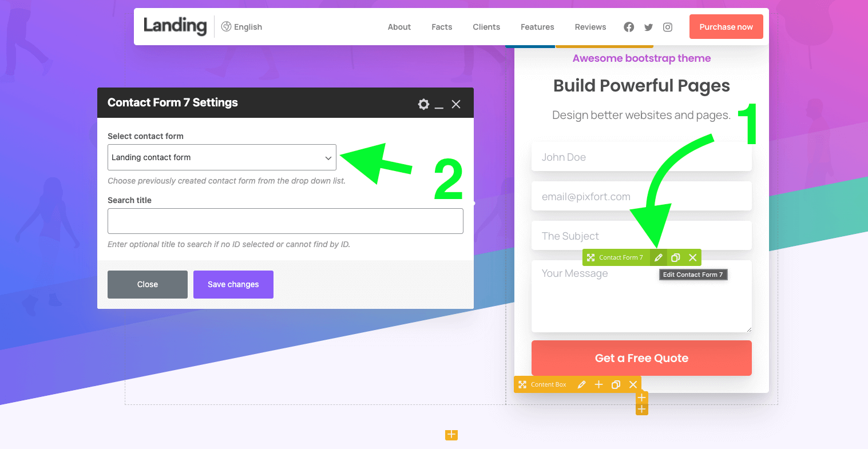Click the Purchase now button

(x=726, y=27)
